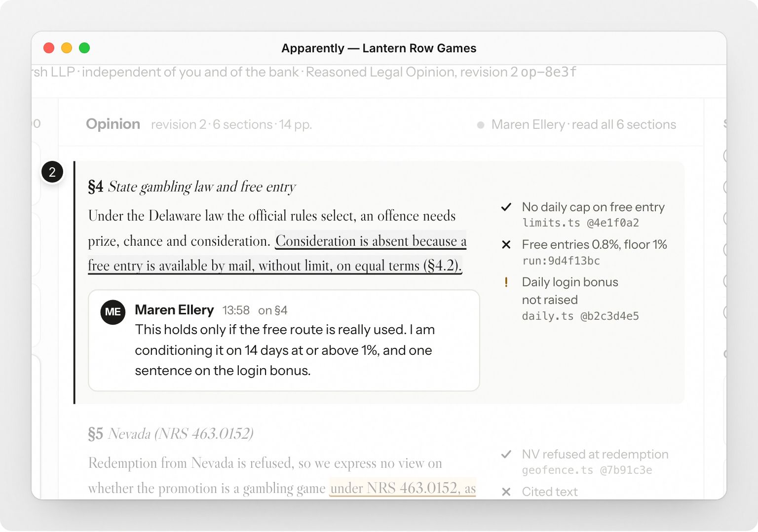The height and width of the screenshot is (532, 758).
Task: Click the Free entries 0.8%, floor 1% finding
Action: pyautogui.click(x=595, y=245)
